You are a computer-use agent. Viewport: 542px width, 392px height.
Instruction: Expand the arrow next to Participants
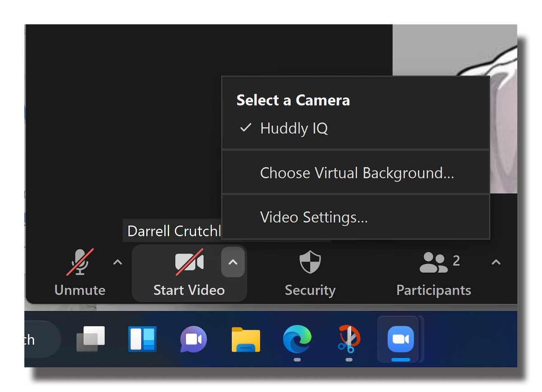[x=496, y=262]
